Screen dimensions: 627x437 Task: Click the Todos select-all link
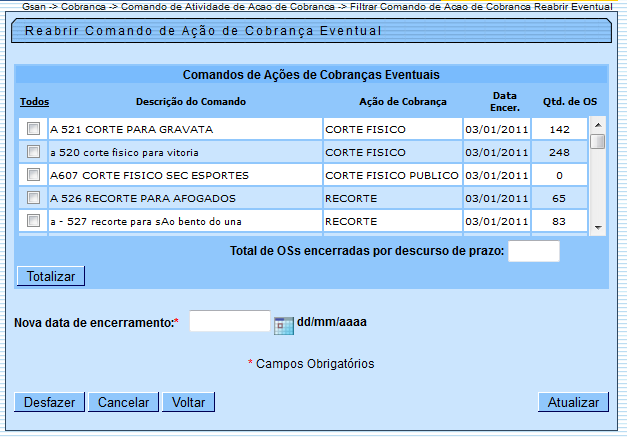point(34,102)
